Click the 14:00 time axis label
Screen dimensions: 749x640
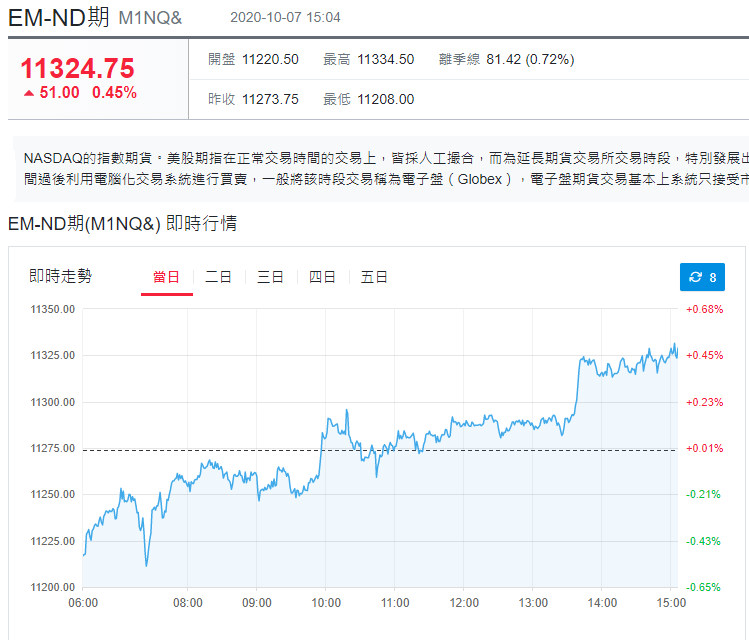click(602, 603)
